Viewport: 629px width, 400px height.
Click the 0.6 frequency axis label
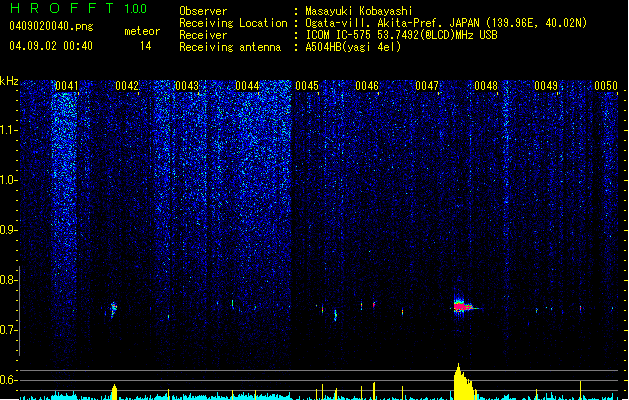coord(8,380)
